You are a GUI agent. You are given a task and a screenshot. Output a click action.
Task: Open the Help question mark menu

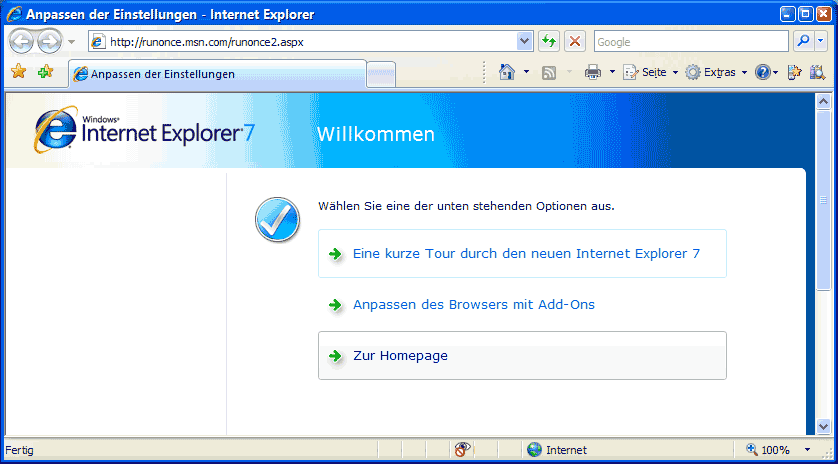pos(766,72)
